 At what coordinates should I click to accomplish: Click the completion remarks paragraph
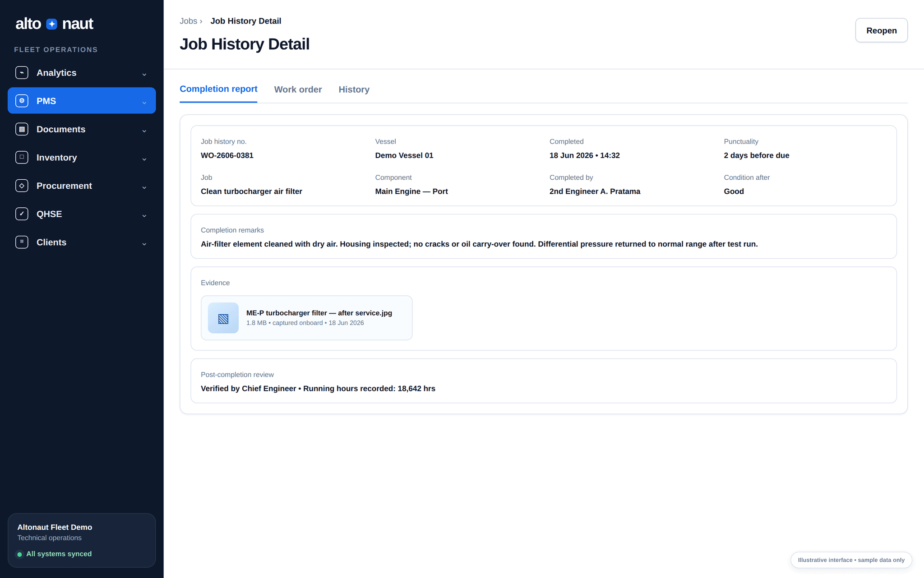479,244
